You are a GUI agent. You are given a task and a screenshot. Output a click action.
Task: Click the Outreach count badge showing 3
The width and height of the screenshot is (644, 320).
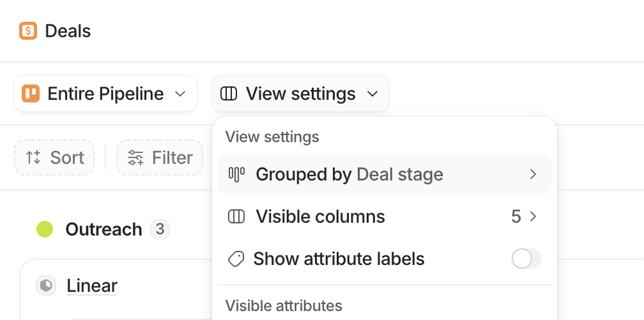160,229
